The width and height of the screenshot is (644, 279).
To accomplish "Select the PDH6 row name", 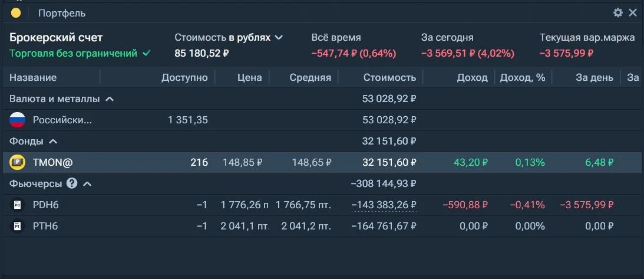I will click(45, 205).
